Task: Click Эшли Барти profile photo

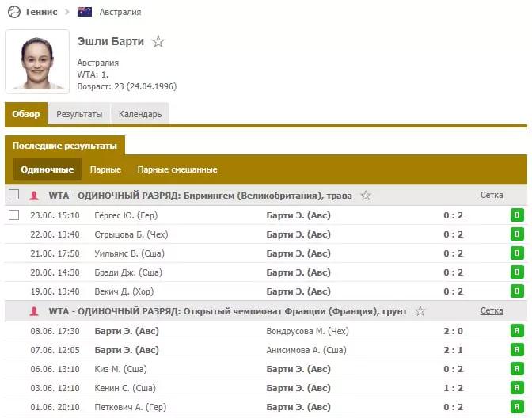Action: pyautogui.click(x=37, y=62)
